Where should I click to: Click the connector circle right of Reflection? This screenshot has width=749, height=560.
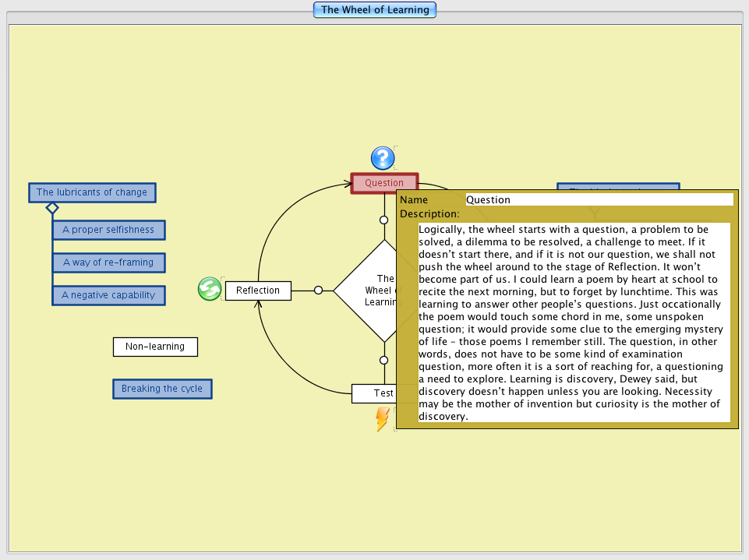pos(318,291)
